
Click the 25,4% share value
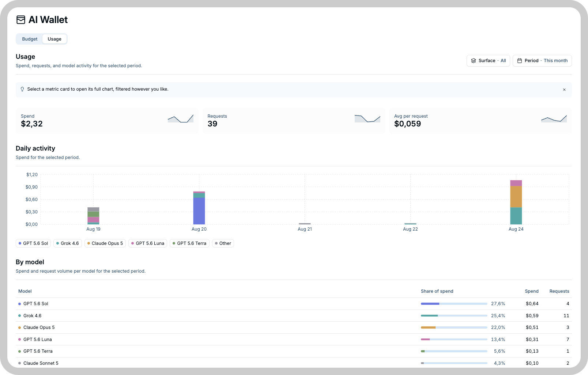[498, 316]
